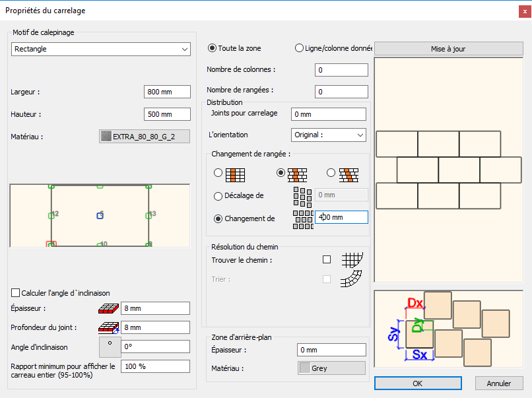Click the Largeur 800 mm field
This screenshot has width=532, height=398.
click(167, 92)
